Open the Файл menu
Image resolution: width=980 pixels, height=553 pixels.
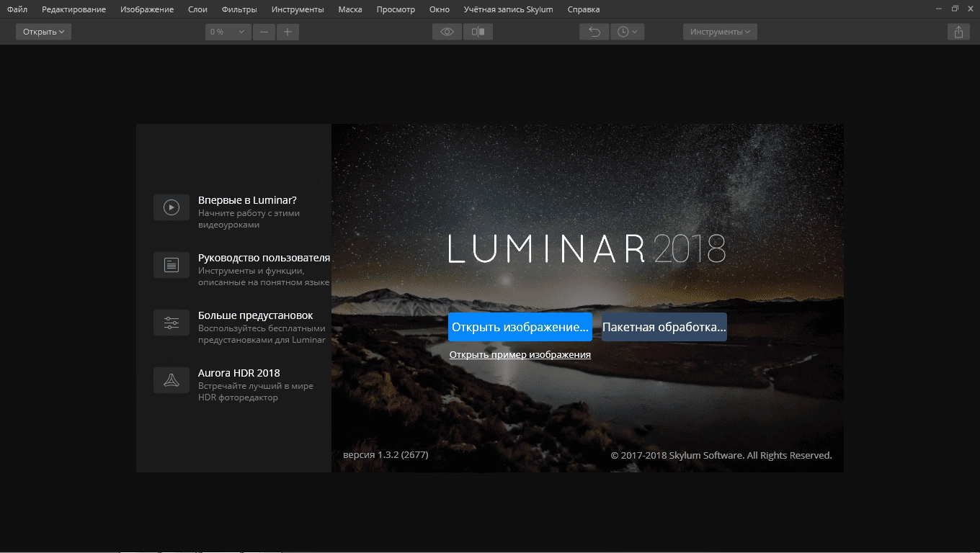[17, 9]
